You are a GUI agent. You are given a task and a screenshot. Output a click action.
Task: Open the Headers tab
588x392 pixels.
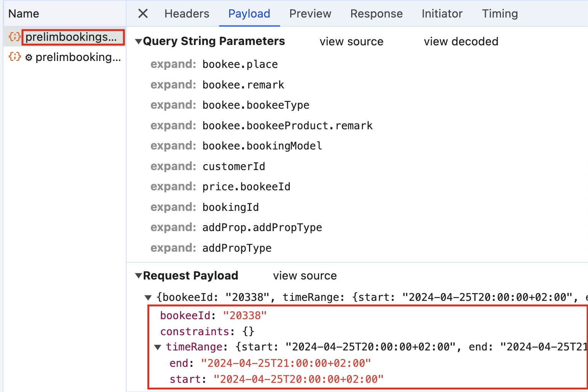coord(187,14)
